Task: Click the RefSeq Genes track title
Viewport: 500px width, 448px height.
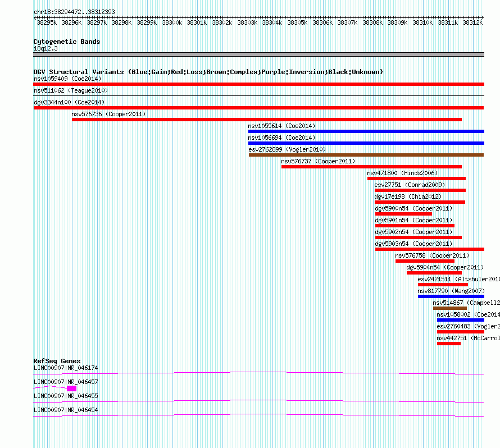Action: [57, 361]
